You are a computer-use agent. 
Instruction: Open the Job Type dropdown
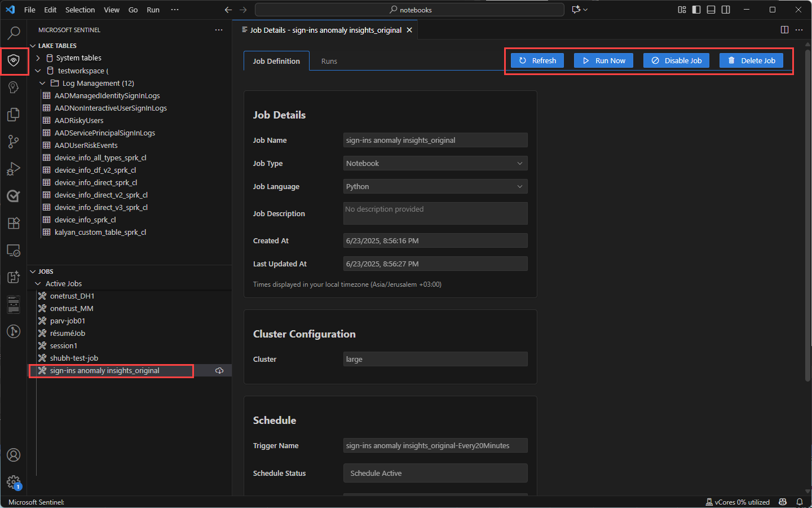click(435, 163)
